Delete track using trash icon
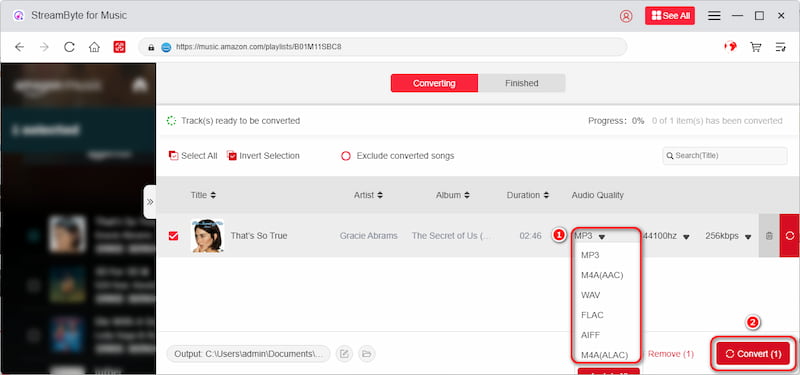The image size is (800, 375). coord(769,236)
